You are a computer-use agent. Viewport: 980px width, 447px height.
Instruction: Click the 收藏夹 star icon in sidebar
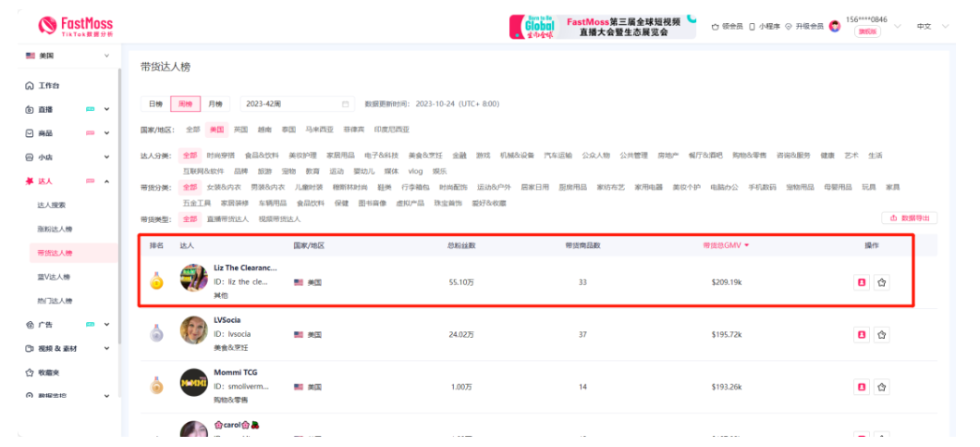pos(29,372)
